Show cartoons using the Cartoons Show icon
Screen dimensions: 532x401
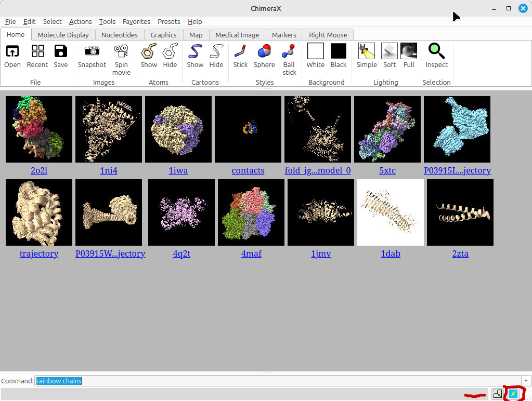195,51
